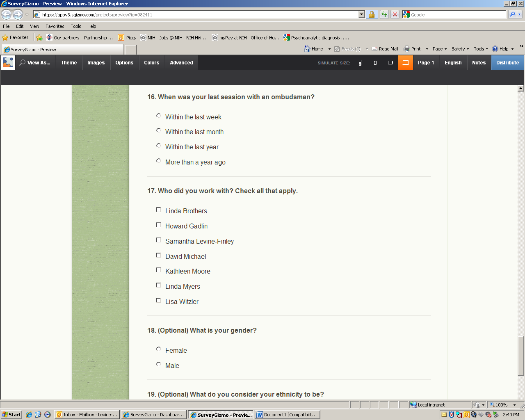
Task: Click the Read Mail icon
Action: tap(374, 49)
